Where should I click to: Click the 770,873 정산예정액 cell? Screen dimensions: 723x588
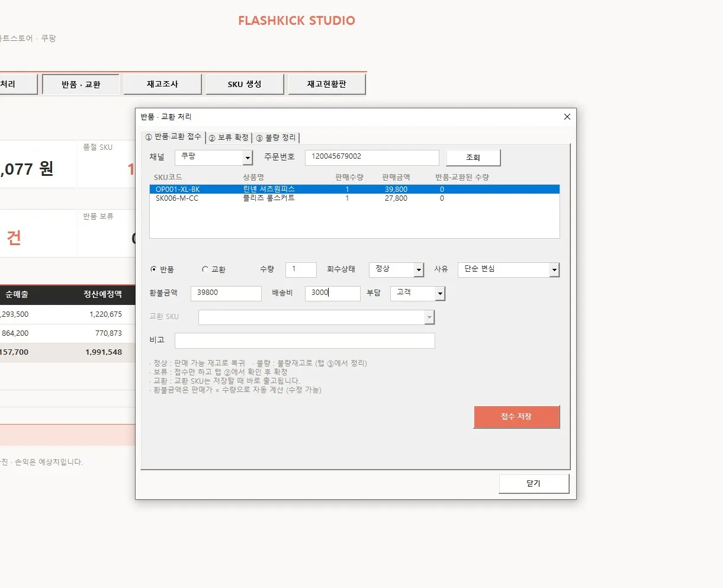point(108,333)
